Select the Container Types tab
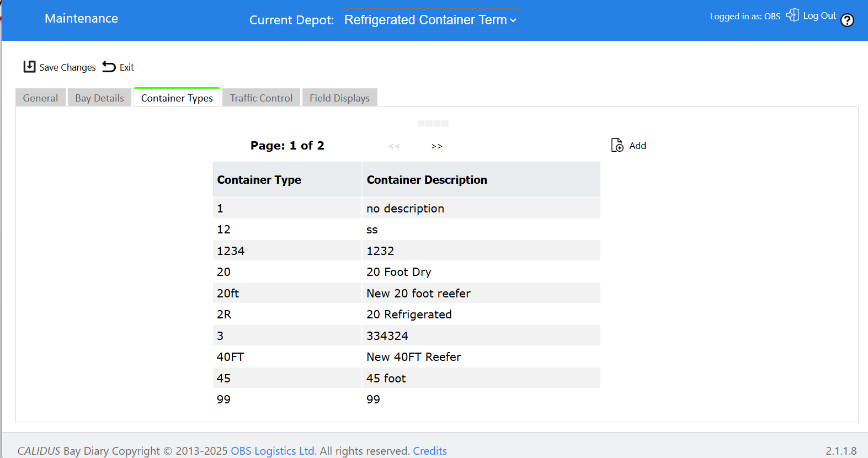868x458 pixels. coord(177,98)
